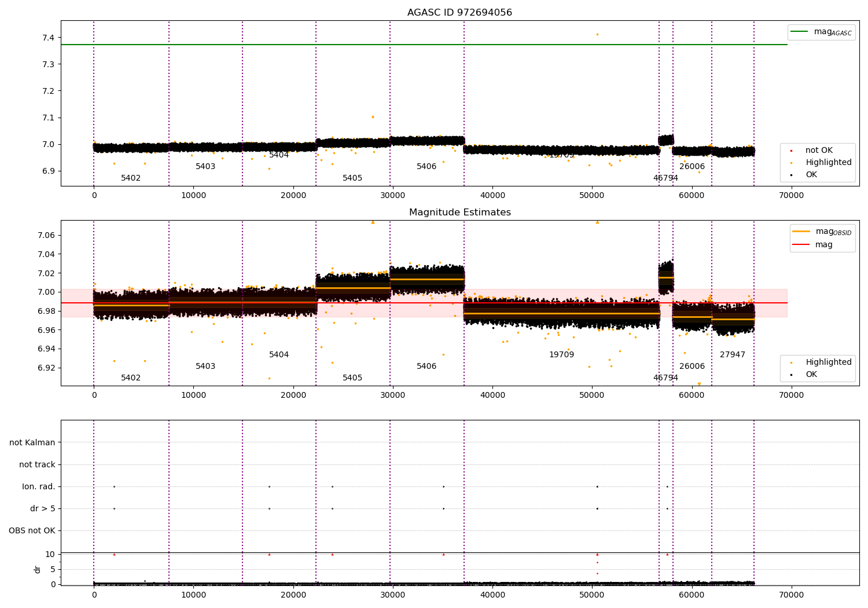
Task: Click the 'not track' axis label
Action: (37, 464)
